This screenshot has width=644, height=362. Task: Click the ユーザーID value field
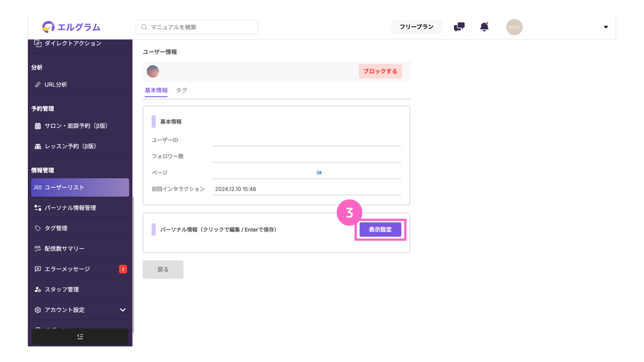(307, 140)
